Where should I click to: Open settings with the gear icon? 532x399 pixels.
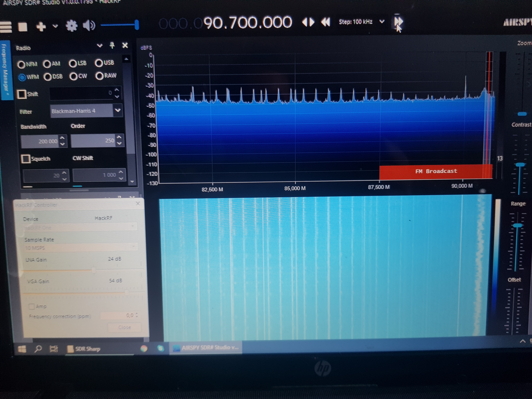(x=72, y=26)
